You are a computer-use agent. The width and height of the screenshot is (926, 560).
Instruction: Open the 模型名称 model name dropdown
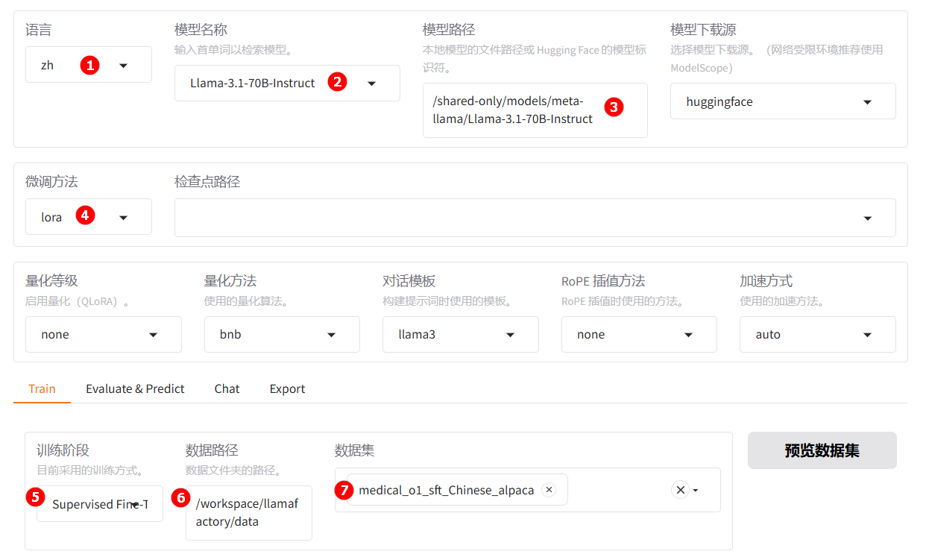pyautogui.click(x=371, y=84)
